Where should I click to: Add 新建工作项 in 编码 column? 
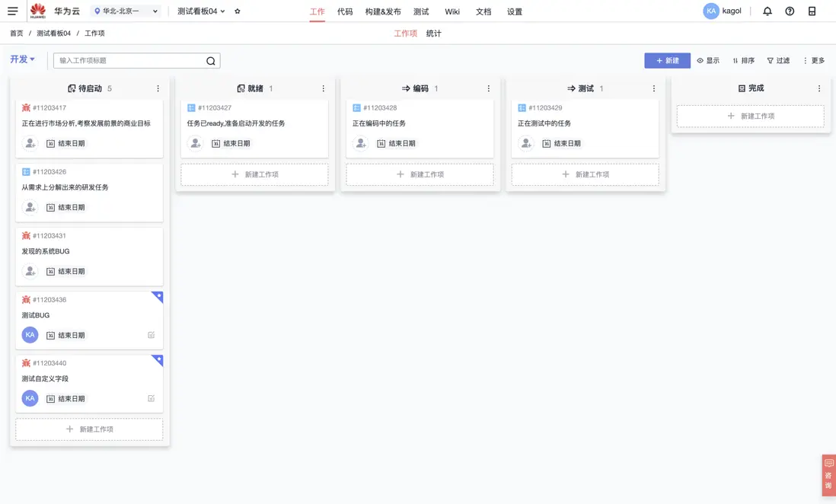(420, 174)
